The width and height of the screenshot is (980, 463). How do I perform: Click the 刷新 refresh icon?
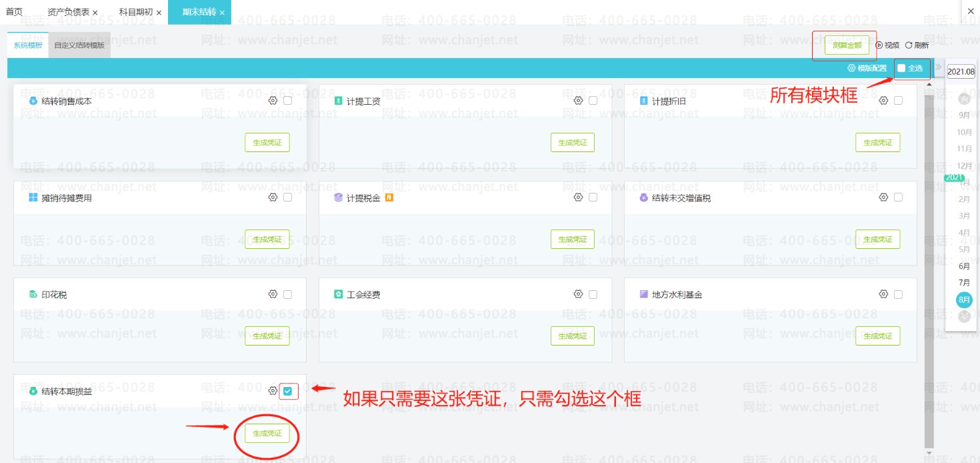pos(909,45)
